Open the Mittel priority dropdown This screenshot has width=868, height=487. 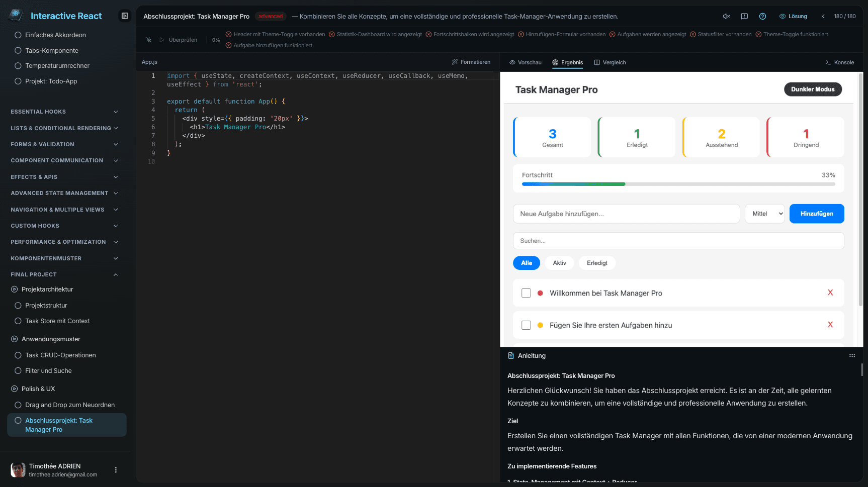pyautogui.click(x=764, y=213)
